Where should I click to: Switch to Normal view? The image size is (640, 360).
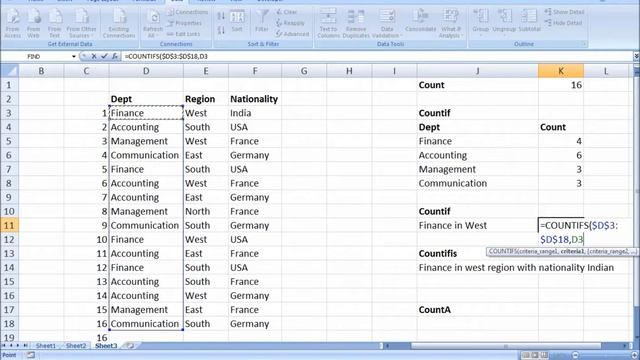pyautogui.click(x=526, y=355)
